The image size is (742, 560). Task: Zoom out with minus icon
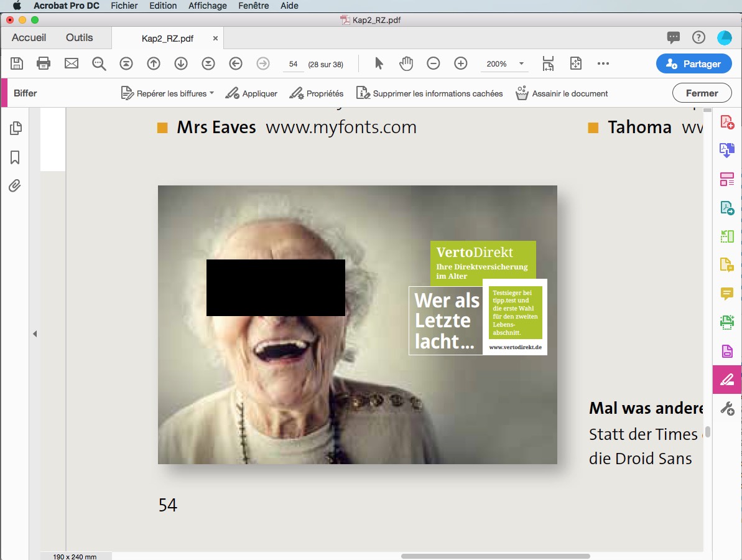point(434,63)
